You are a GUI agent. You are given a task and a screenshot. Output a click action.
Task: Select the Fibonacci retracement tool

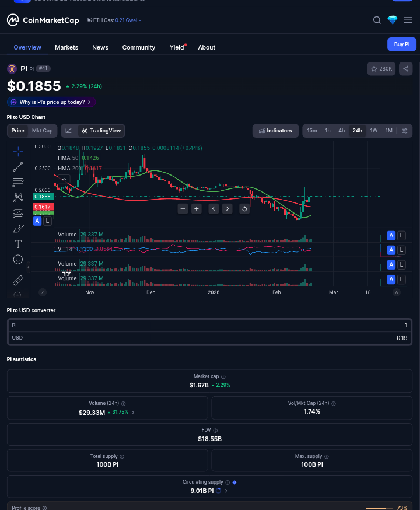coord(18,182)
